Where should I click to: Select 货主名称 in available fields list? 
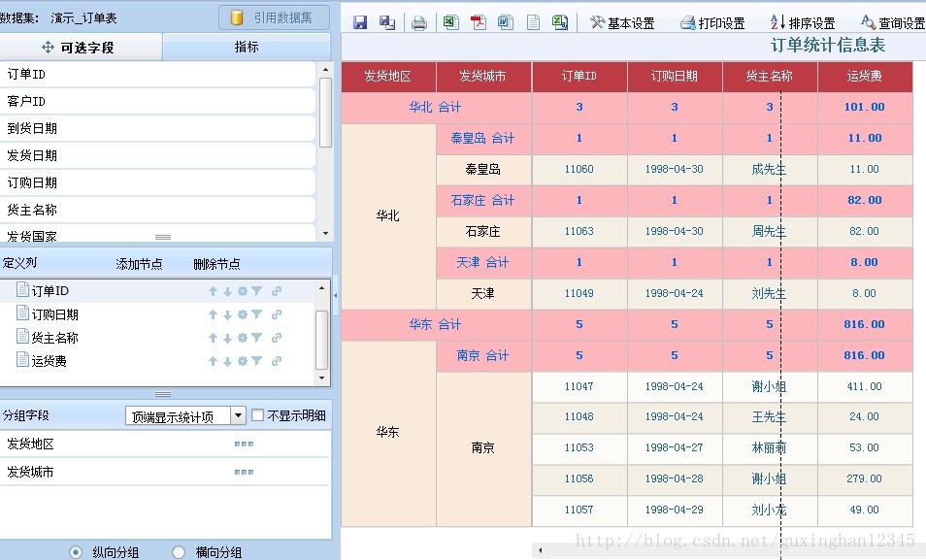tap(157, 211)
